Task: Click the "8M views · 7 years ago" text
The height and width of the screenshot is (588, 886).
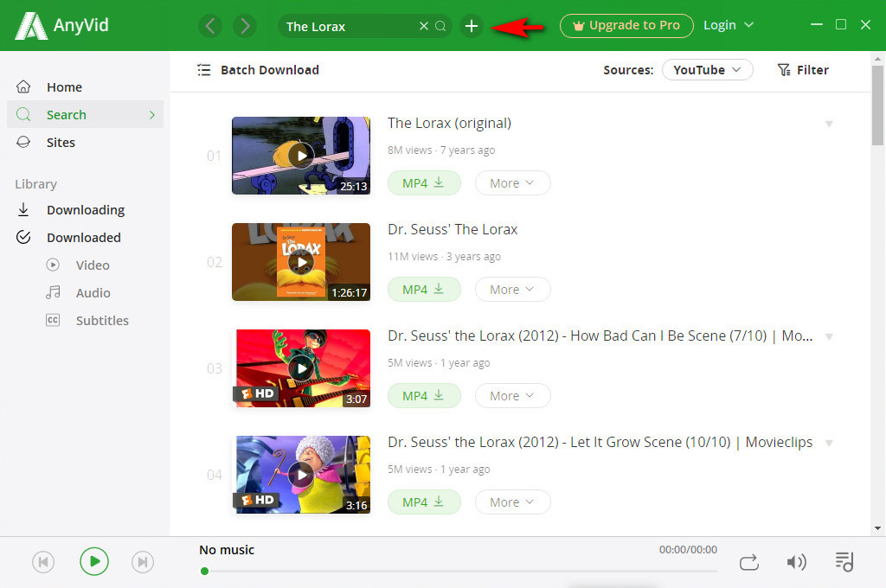Action: 441,150
